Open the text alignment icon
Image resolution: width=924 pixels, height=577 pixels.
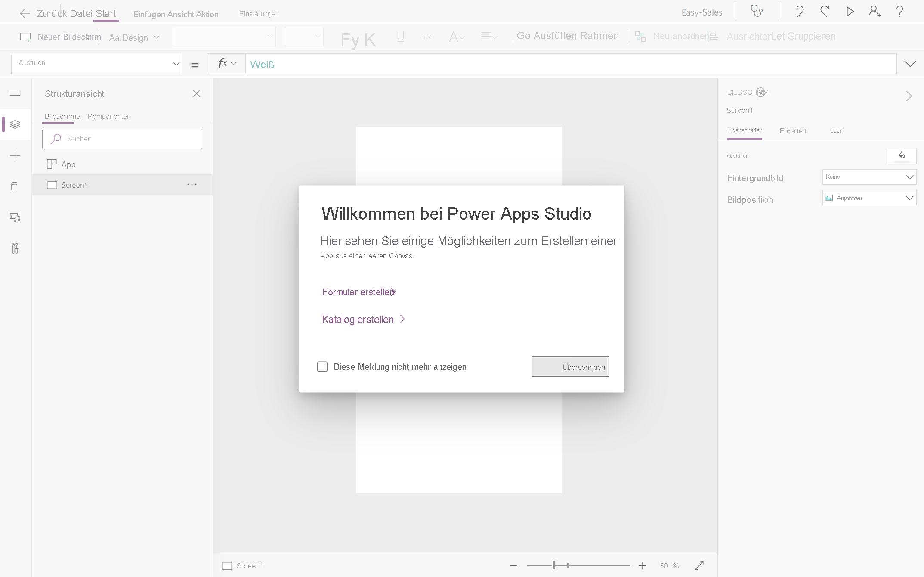point(489,37)
